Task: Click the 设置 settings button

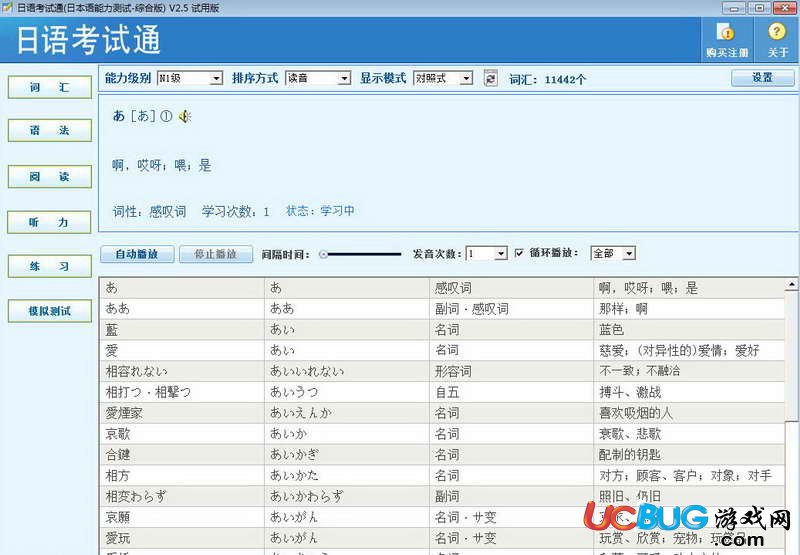Action: tap(762, 78)
